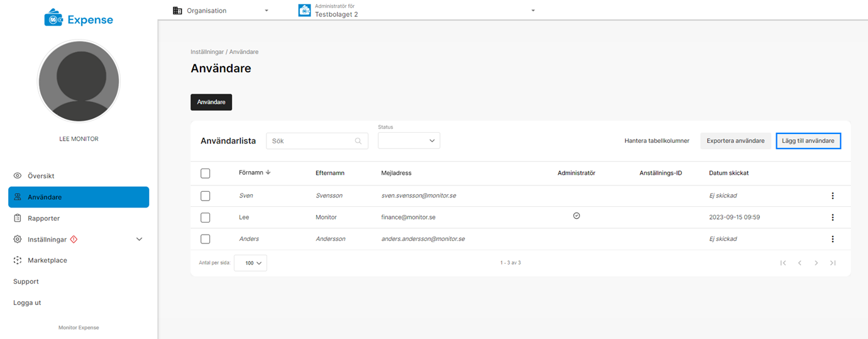This screenshot has height=339, width=868.
Task: Sort by Förnamn using the arrow icon
Action: pyautogui.click(x=268, y=172)
